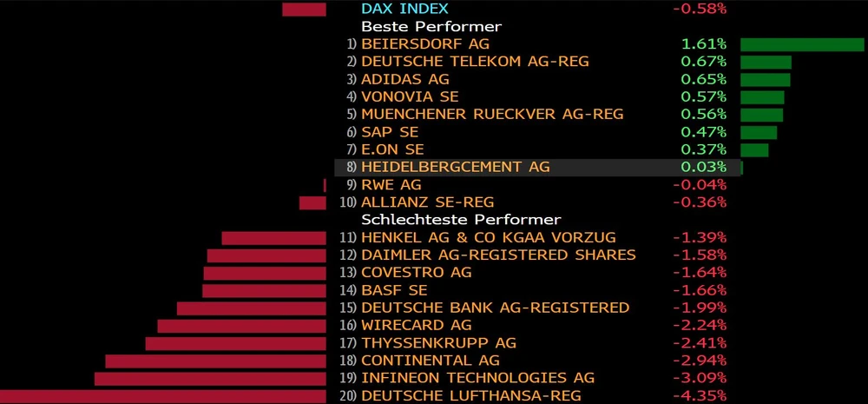Click the green bar for Beiersdorf's 1.61% gain

[801, 44]
